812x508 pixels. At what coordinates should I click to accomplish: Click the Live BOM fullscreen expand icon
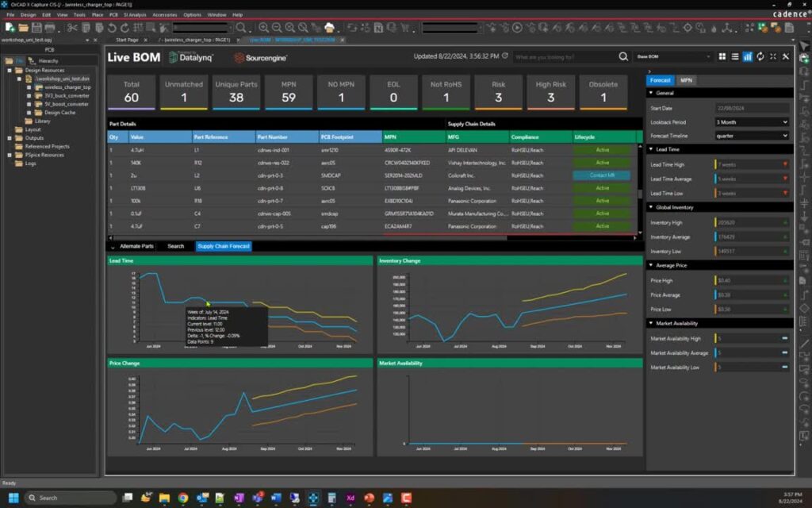click(x=772, y=56)
